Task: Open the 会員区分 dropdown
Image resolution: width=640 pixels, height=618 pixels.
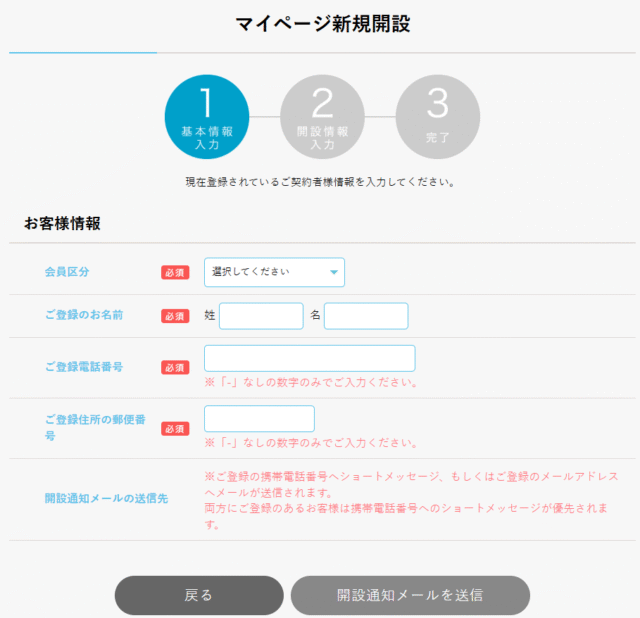Action: [274, 272]
